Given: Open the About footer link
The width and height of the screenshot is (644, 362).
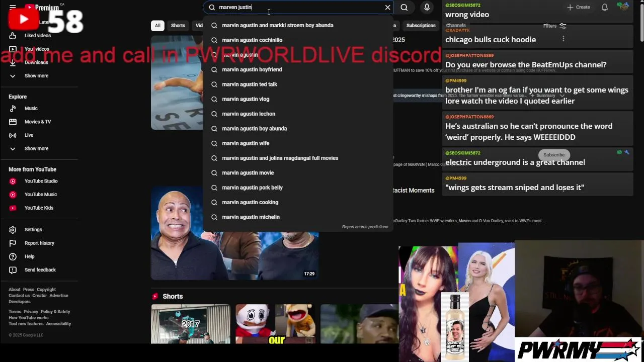Looking at the screenshot, I should click(x=14, y=290).
